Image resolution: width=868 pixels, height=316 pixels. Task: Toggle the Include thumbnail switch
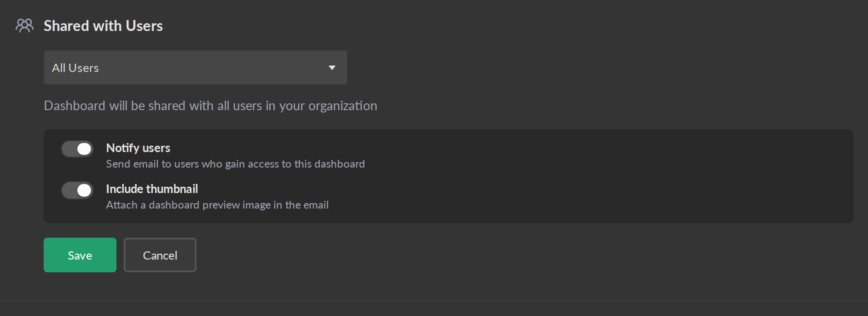pos(77,190)
